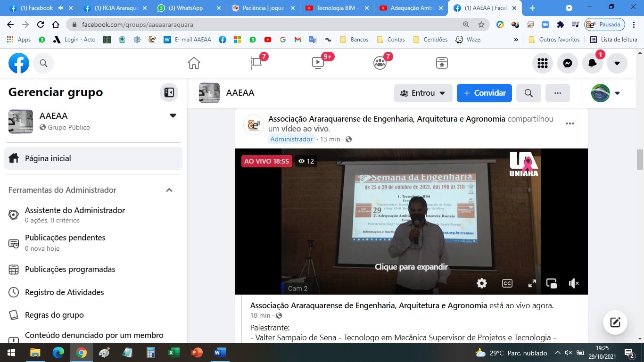This screenshot has height=362, width=644.
Task: Open Registro de Atividades
Action: tap(93, 292)
